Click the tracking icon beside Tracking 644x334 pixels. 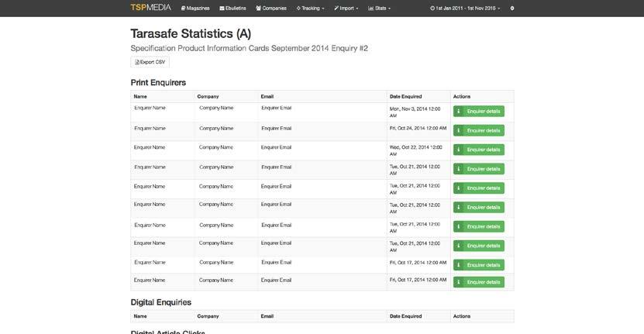pyautogui.click(x=298, y=9)
